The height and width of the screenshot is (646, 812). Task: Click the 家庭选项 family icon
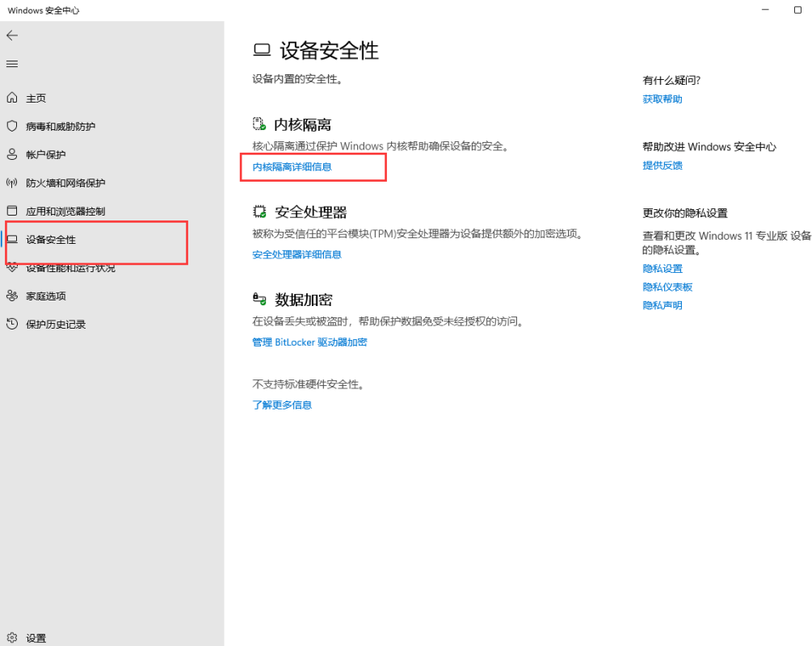pyautogui.click(x=12, y=296)
